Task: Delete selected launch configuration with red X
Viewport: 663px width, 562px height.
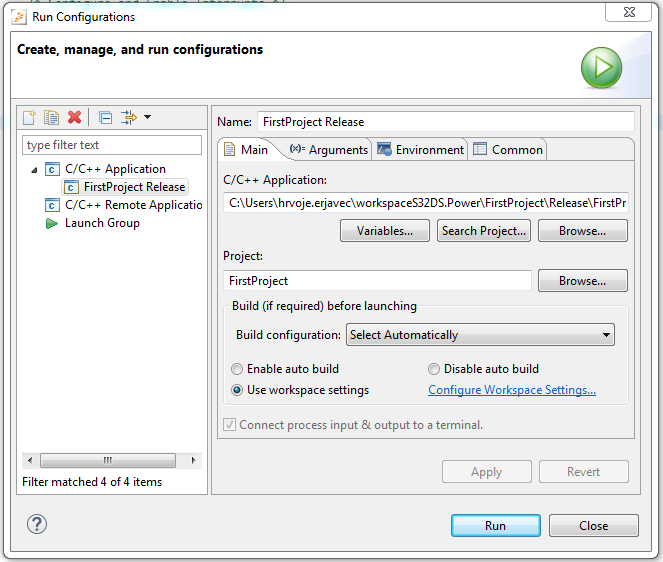Action: [x=75, y=118]
